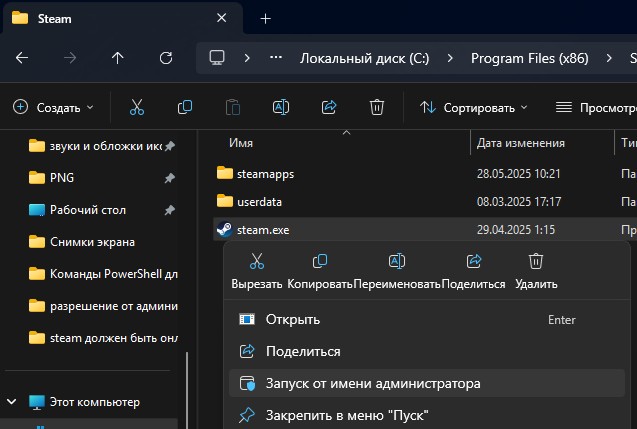
Task: Open PNG folder in sidebar
Action: (x=52, y=178)
